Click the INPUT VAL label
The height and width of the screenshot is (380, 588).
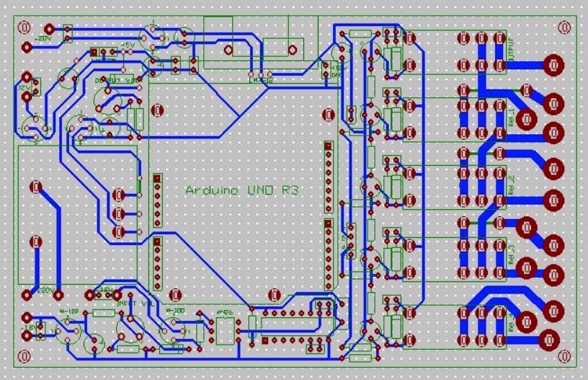(x=135, y=303)
